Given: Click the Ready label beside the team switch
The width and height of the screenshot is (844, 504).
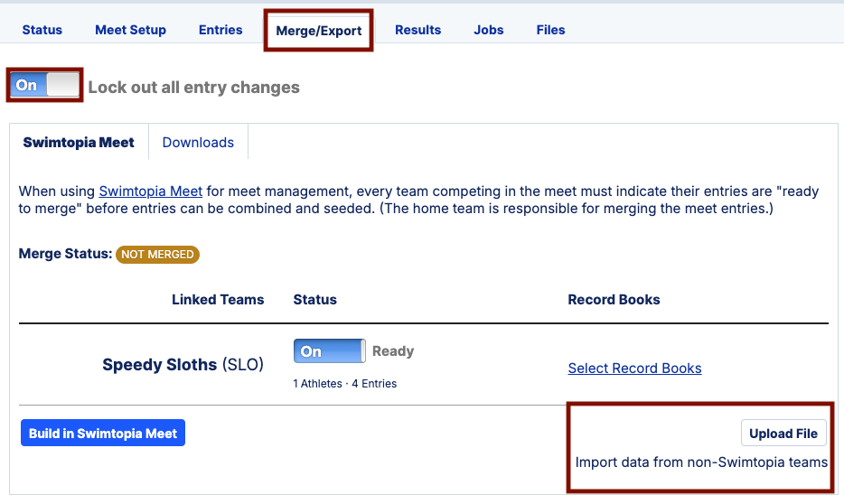Looking at the screenshot, I should point(393,351).
